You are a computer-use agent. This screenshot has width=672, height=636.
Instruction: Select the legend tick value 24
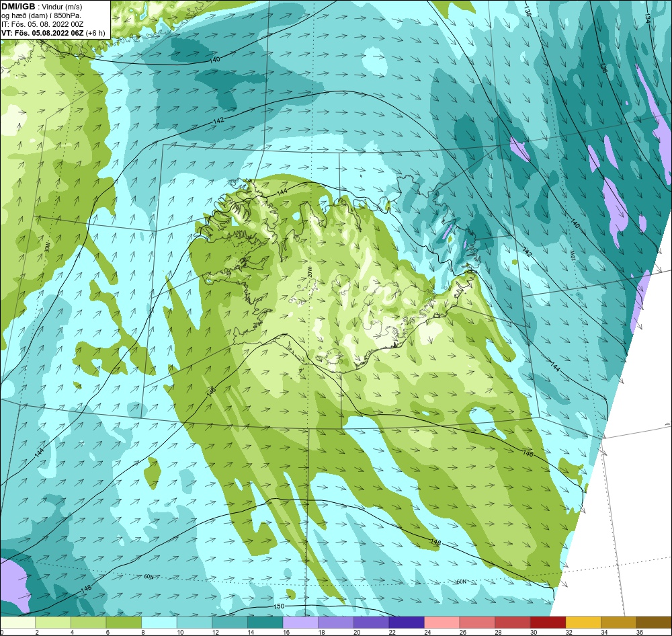(427, 632)
